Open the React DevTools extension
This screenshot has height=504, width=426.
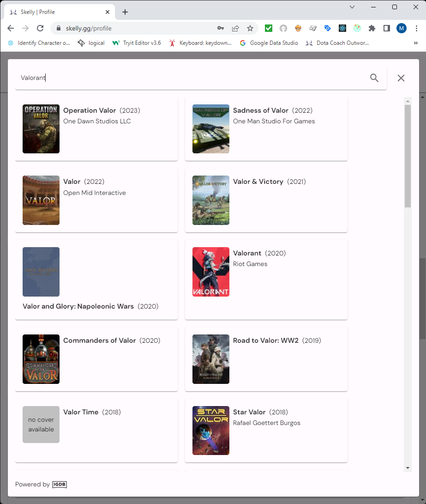[342, 28]
